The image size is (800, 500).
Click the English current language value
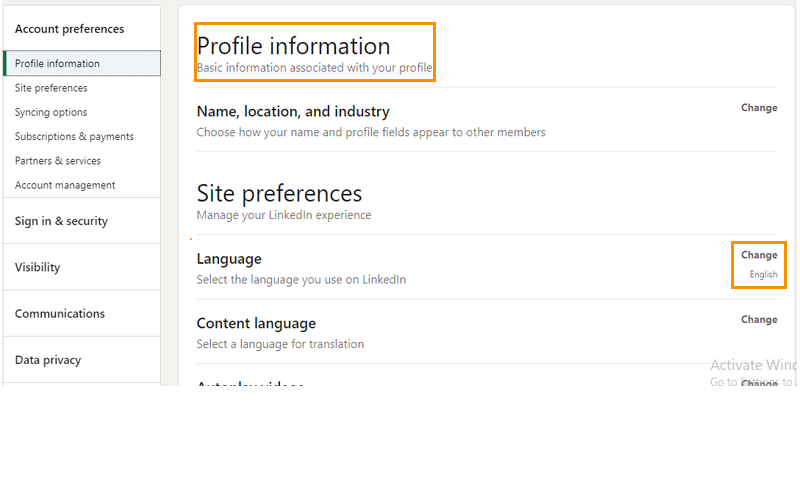tap(763, 275)
